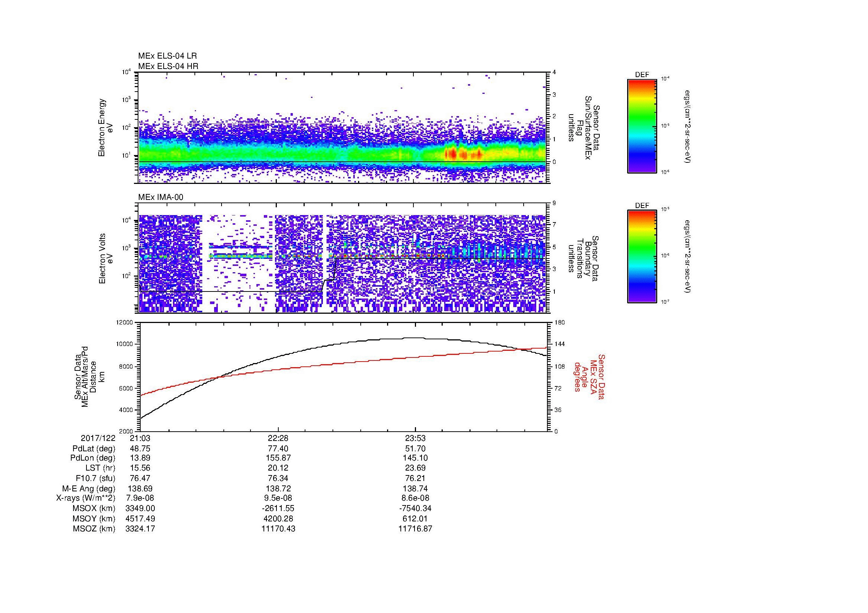Click the 21:03 time tick label
This screenshot has height=613, width=868.
(140, 438)
